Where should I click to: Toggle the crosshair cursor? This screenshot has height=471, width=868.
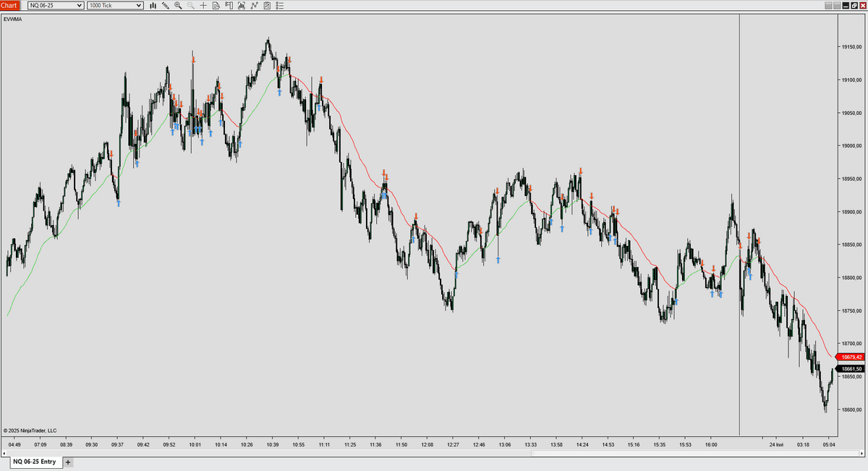tap(203, 5)
